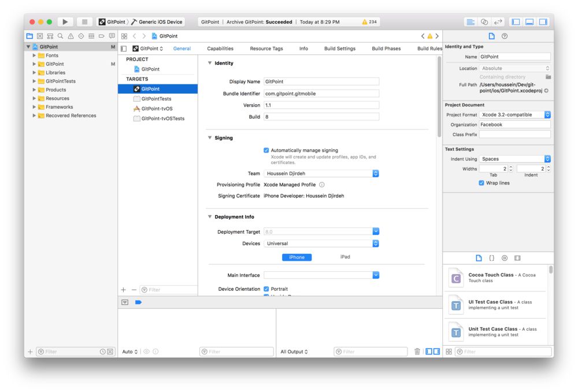Reveal project path in Finder arrow
This screenshot has height=392, width=578.
[x=546, y=91]
